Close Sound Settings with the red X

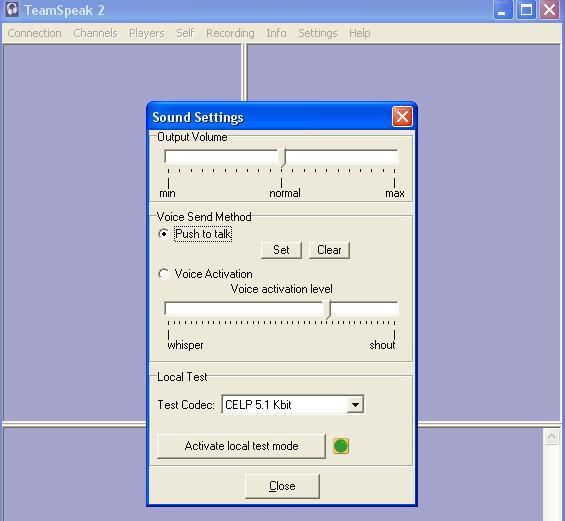tap(402, 117)
